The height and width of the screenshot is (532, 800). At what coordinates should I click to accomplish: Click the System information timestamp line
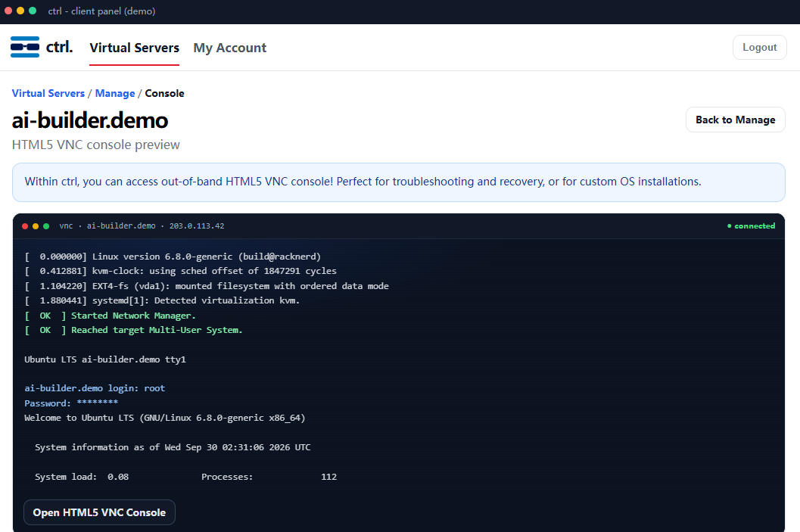[x=173, y=447]
